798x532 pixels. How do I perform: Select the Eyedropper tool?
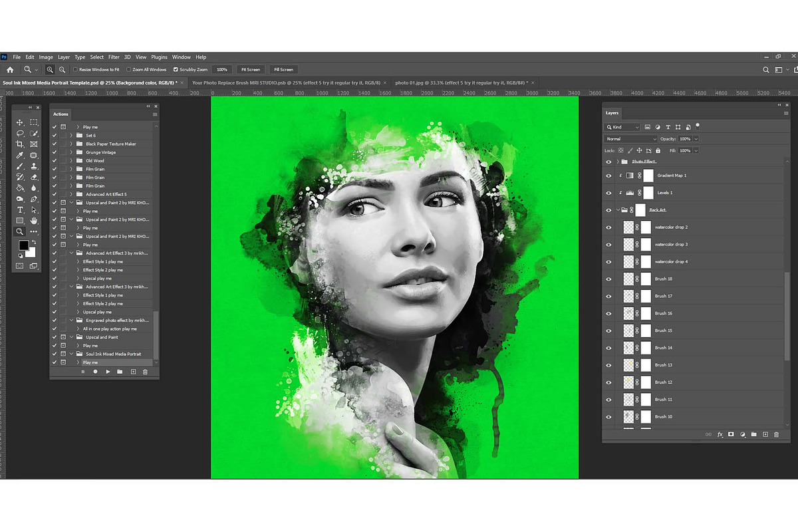point(20,155)
